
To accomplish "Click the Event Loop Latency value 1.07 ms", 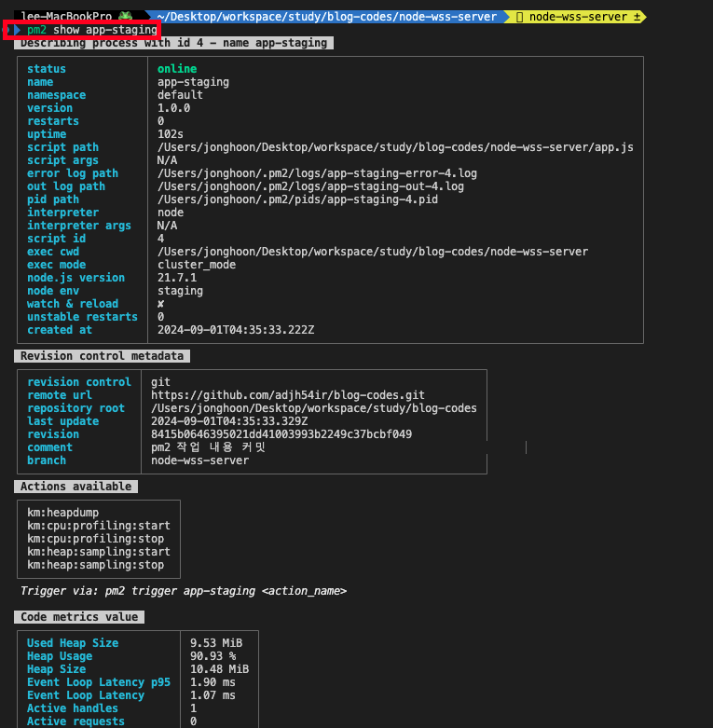I will [x=213, y=695].
